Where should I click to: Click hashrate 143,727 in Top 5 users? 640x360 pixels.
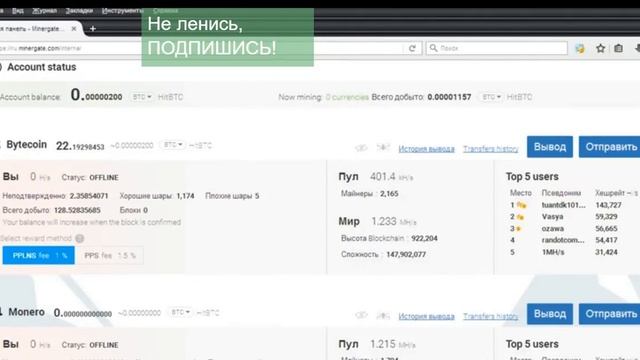point(608,205)
